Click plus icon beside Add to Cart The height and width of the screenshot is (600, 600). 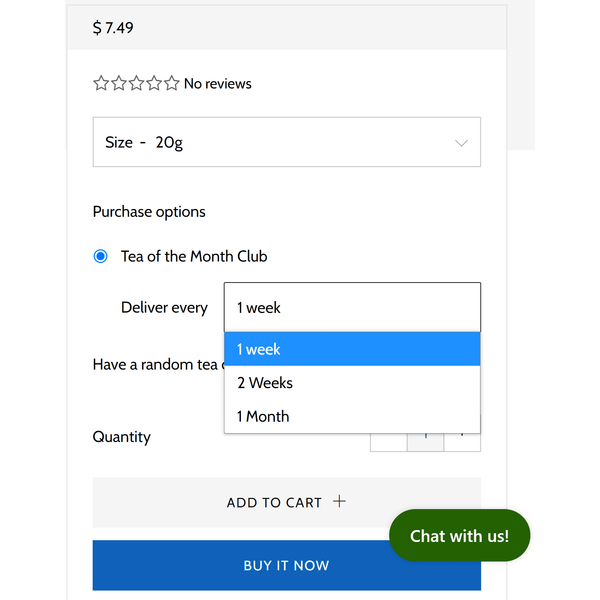point(339,501)
